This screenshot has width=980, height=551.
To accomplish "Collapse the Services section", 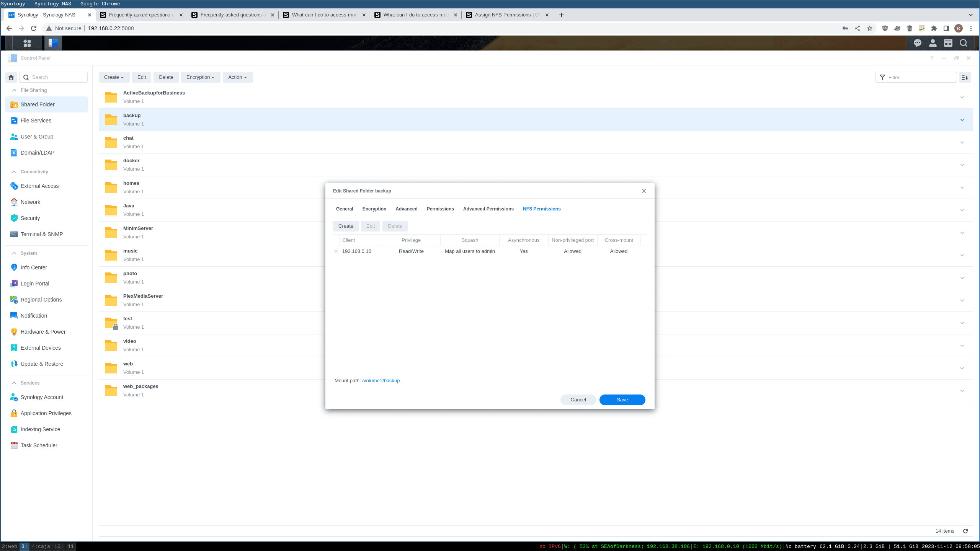I will click(14, 383).
